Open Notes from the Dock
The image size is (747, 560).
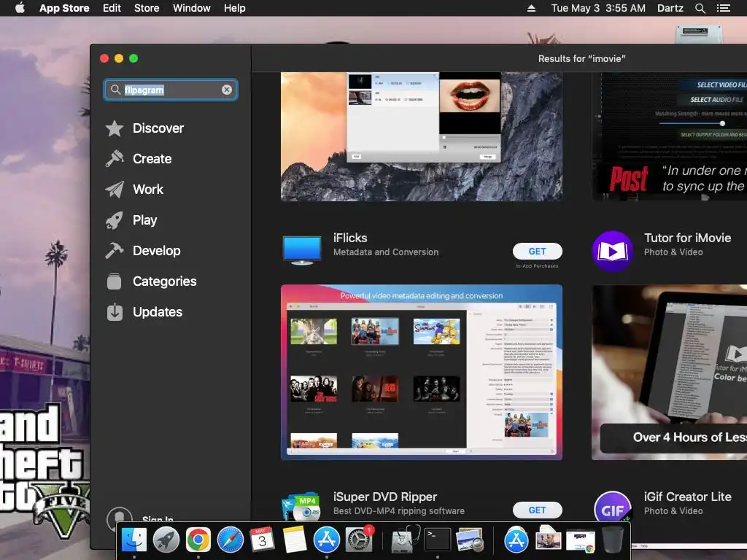tap(295, 540)
